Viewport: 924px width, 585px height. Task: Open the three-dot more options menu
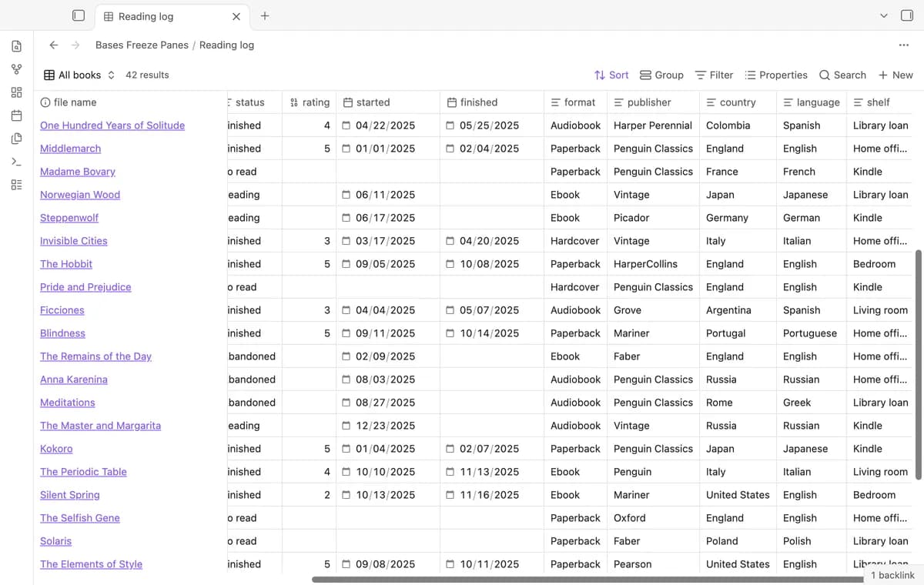[x=904, y=45]
